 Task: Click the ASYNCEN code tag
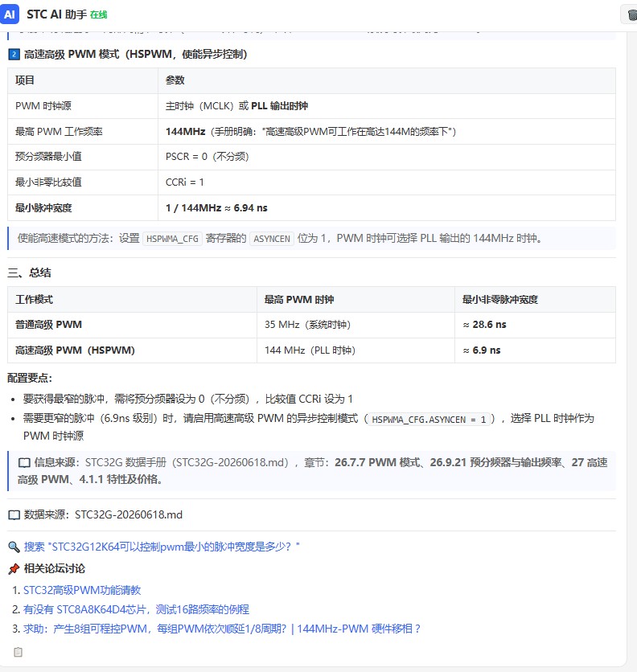(272, 239)
